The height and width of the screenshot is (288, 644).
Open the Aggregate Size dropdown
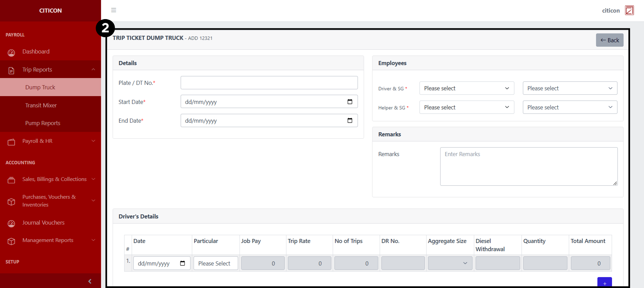pos(450,263)
